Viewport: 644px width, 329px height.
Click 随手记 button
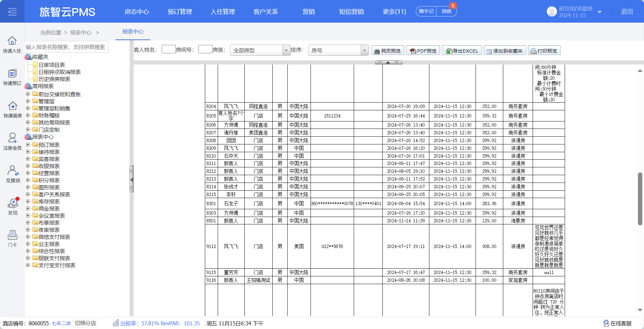pyautogui.click(x=426, y=11)
